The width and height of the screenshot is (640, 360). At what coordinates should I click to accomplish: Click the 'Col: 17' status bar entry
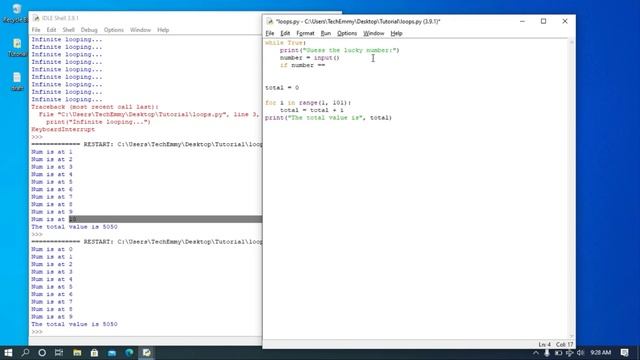564,344
